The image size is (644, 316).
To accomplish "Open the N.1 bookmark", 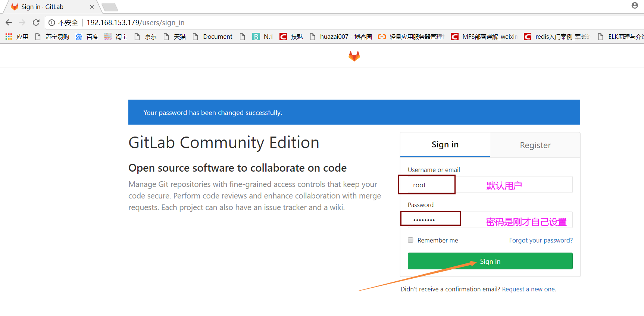I will 263,37.
